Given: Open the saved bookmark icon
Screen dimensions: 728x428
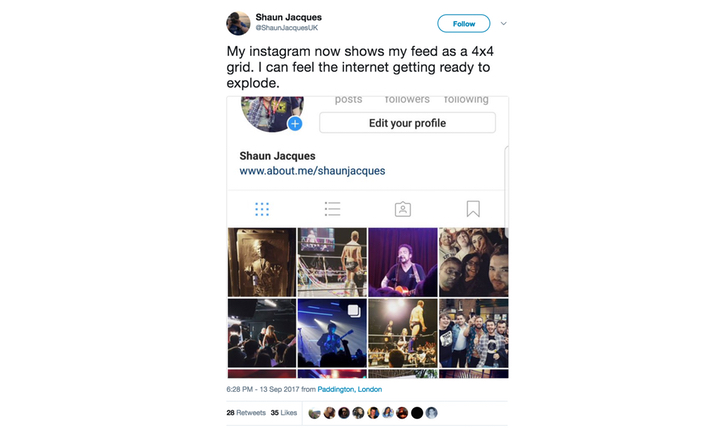Looking at the screenshot, I should 473,209.
